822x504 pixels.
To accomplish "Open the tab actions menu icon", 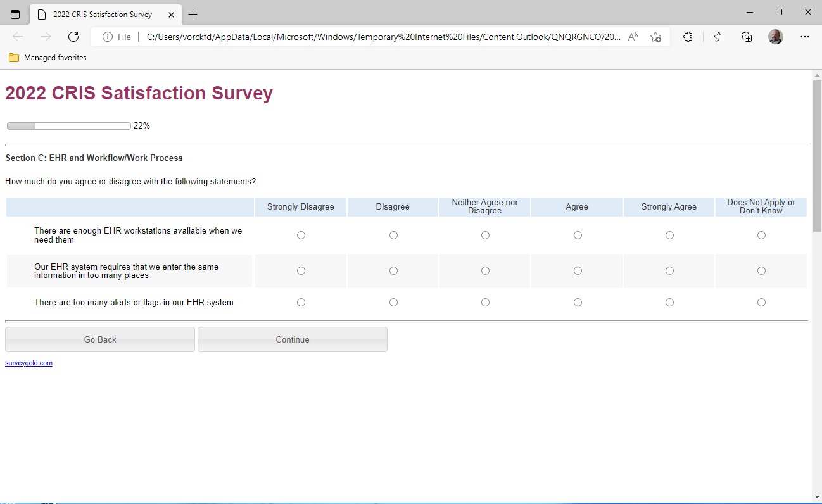I will coord(15,14).
